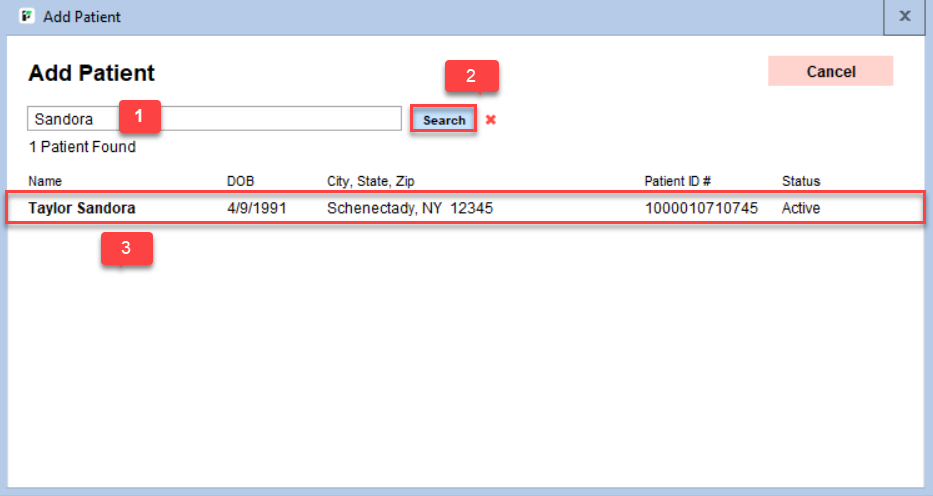The height and width of the screenshot is (496, 933).
Task: Click the app icon in the title bar
Action: coord(27,17)
